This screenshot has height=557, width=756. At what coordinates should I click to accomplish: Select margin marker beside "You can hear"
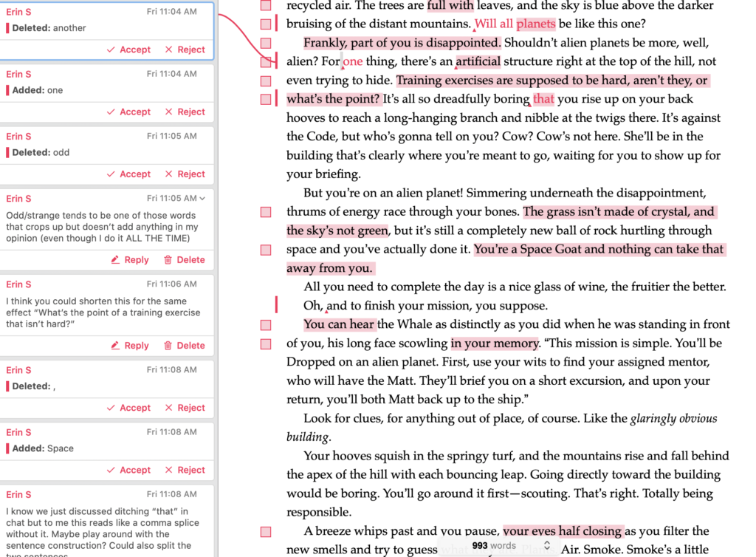pos(266,325)
